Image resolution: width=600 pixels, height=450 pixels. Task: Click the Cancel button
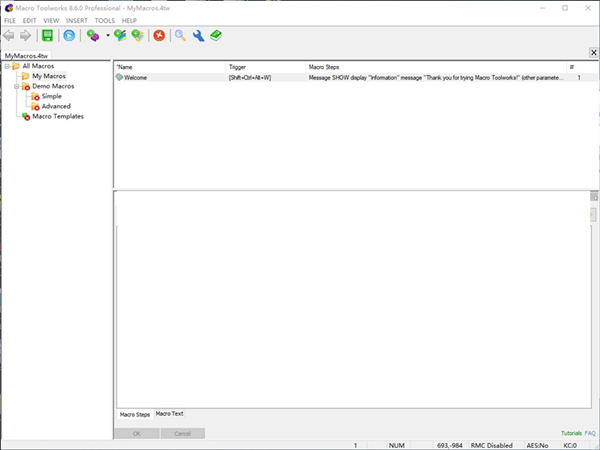(x=183, y=434)
